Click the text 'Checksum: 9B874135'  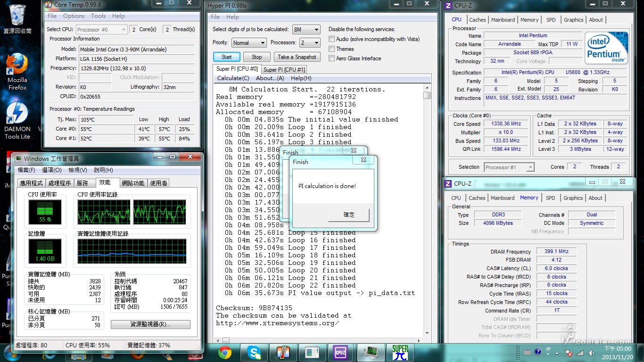[x=254, y=308]
